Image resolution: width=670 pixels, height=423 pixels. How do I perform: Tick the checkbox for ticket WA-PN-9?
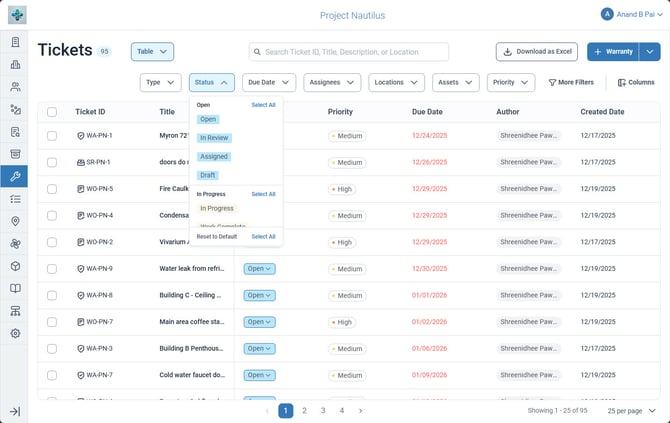(x=52, y=269)
